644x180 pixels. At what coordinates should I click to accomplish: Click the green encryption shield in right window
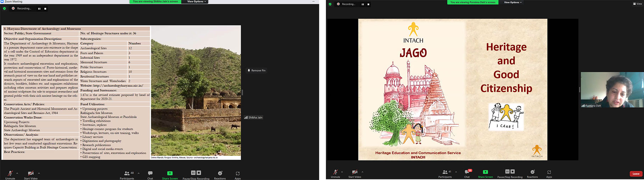[330, 4]
